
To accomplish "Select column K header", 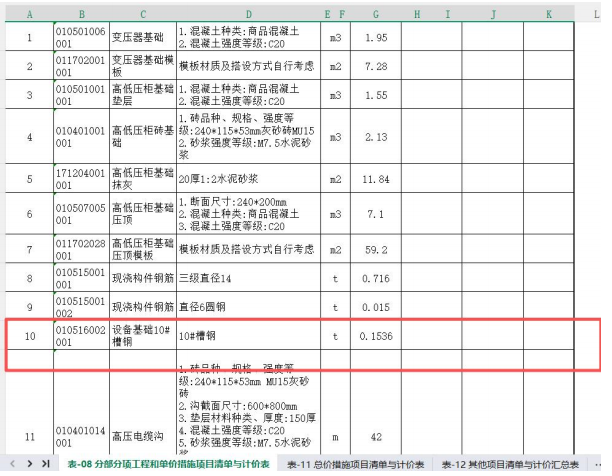I will click(548, 14).
